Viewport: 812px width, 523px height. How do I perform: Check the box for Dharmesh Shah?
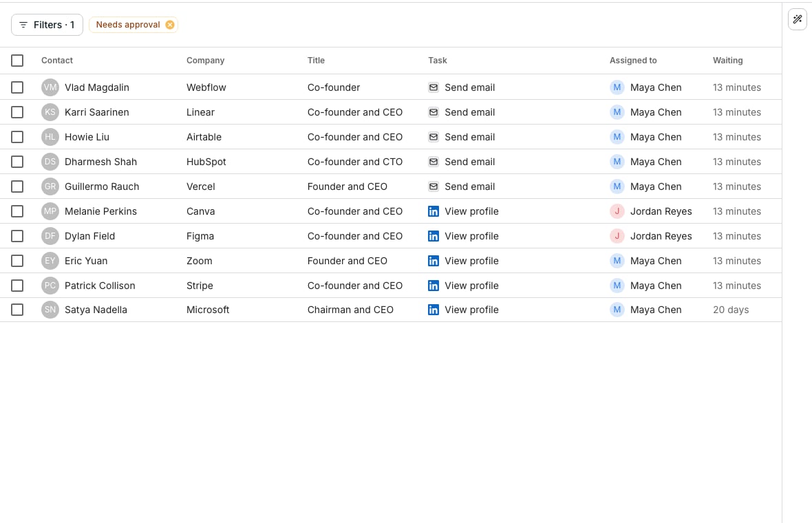17,162
